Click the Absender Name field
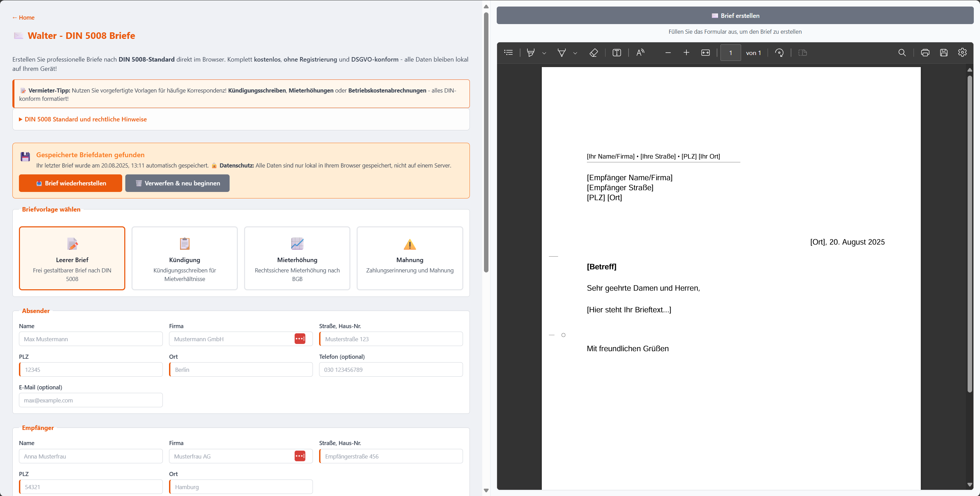This screenshot has height=496, width=980. [91, 339]
